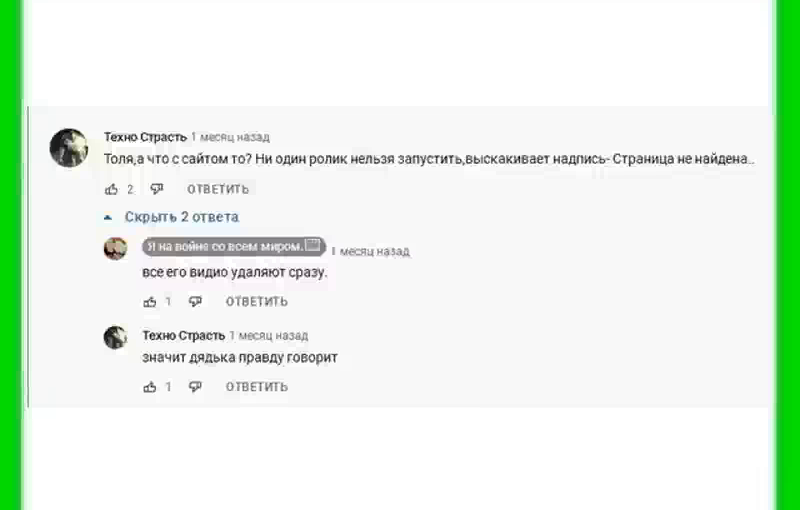Like the reply 'все его видио удаляют сразу'
800x510 pixels.
click(149, 302)
